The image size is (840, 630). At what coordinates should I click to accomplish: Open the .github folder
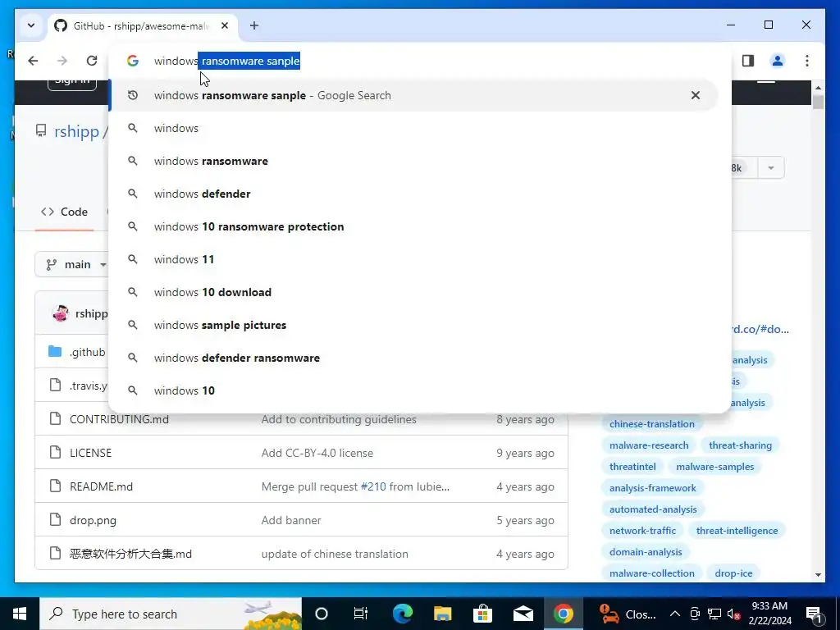(87, 352)
